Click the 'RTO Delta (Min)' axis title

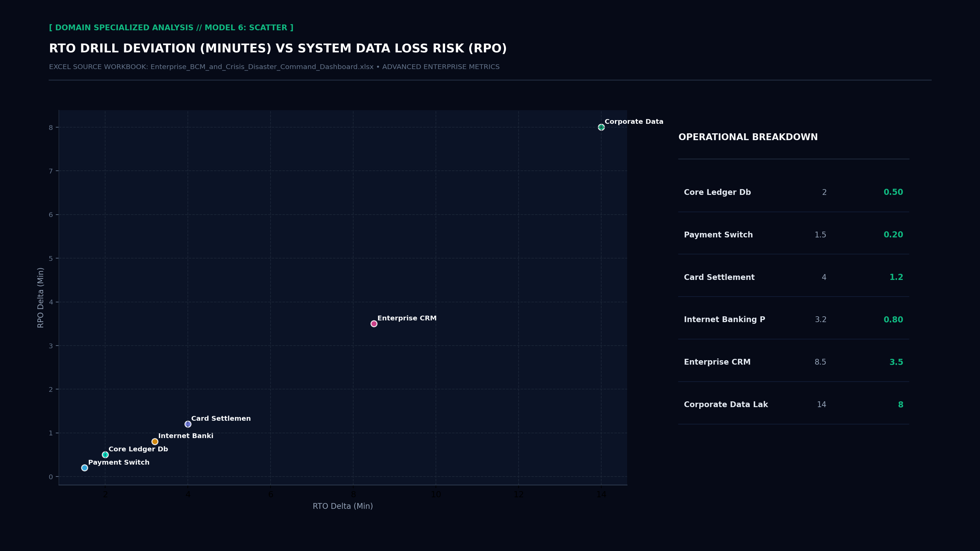343,506
